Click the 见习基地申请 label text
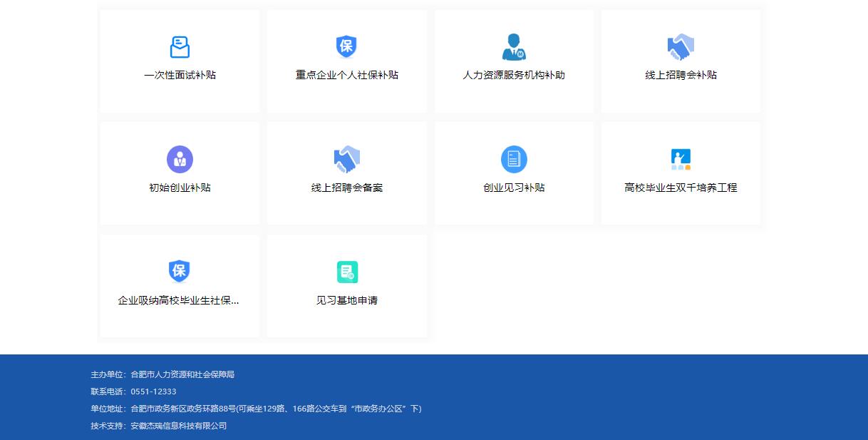This screenshot has width=868, height=440. 346,300
